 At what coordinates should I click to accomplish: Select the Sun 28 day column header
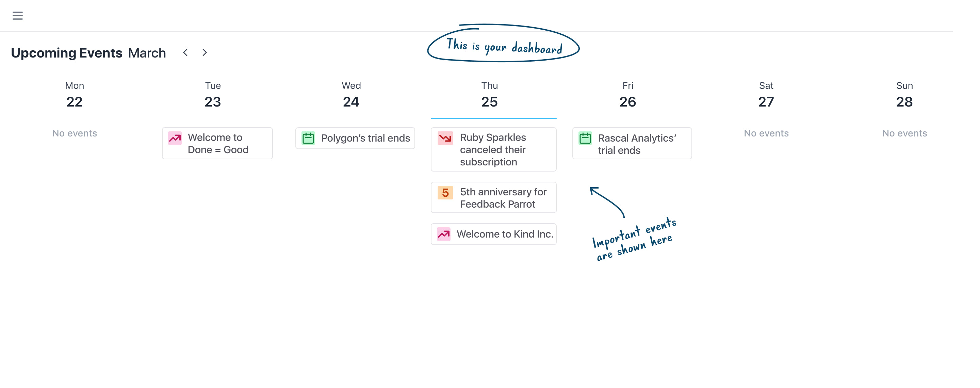904,95
